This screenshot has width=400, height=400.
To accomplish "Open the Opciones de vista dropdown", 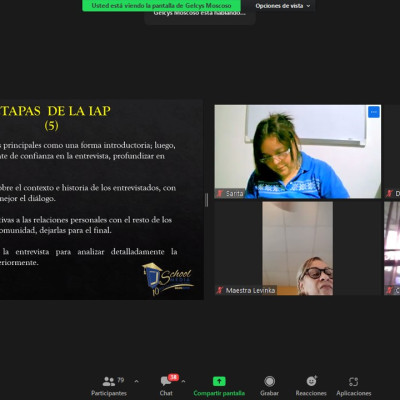I will coord(283,6).
